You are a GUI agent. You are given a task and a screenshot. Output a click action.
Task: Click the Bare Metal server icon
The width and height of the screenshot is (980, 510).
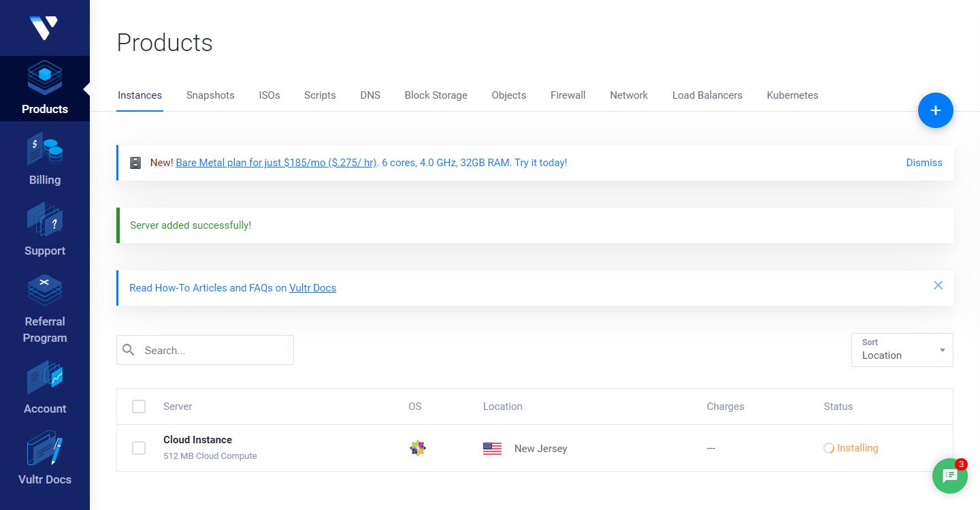coord(135,163)
